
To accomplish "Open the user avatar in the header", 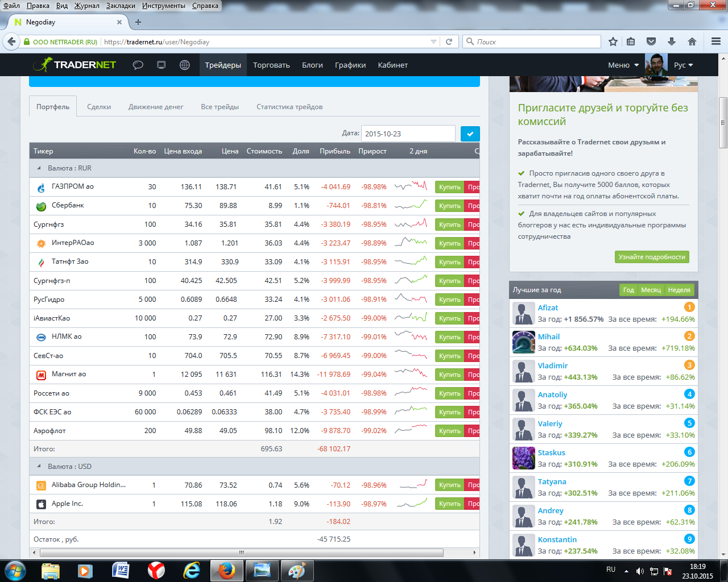I will [656, 65].
